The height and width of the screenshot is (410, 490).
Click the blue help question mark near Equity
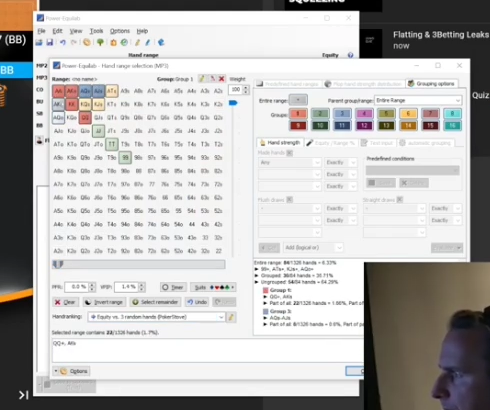(x=350, y=55)
